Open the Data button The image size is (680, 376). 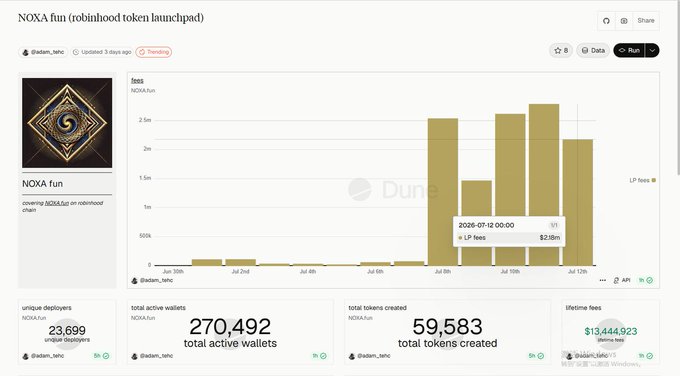point(593,50)
